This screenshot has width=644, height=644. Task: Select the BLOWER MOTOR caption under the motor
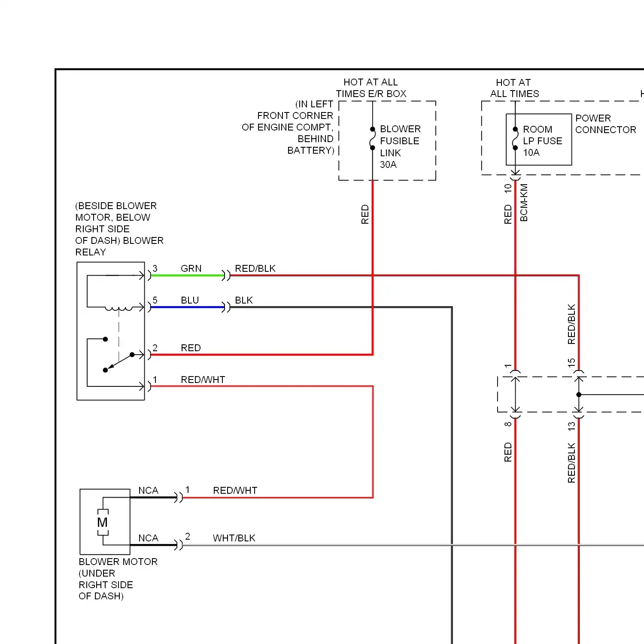tap(118, 562)
